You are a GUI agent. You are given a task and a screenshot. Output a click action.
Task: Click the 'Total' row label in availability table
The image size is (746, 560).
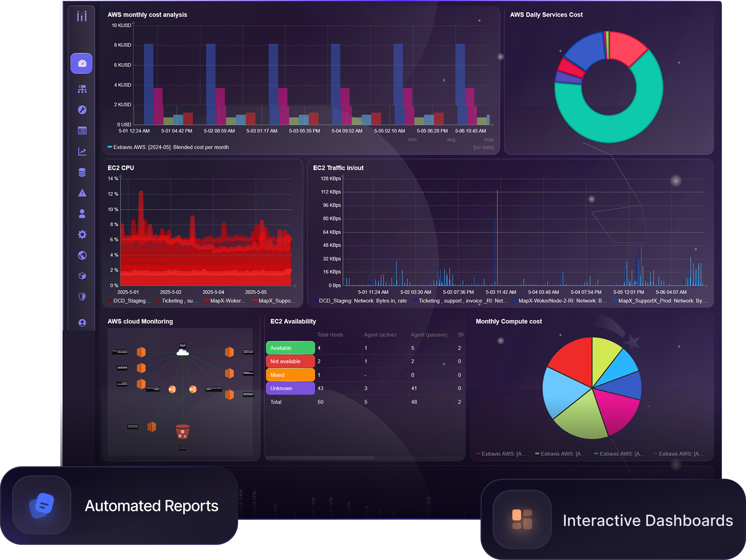coord(276,402)
